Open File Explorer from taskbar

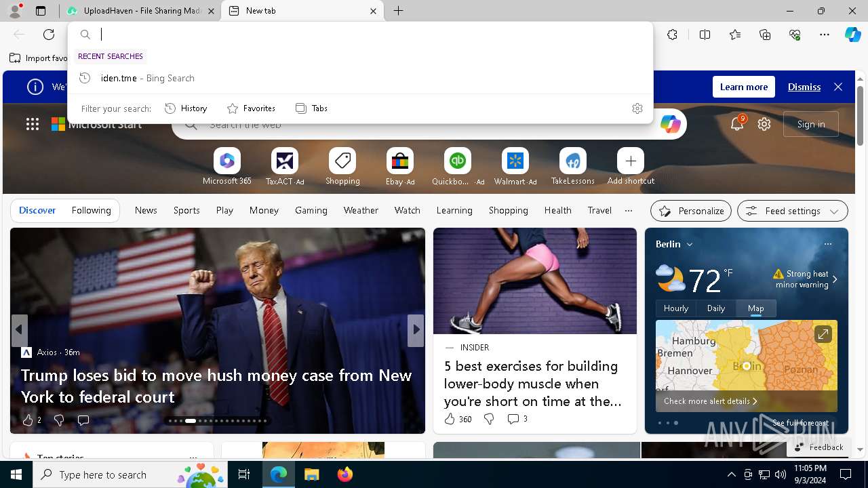pyautogui.click(x=311, y=474)
